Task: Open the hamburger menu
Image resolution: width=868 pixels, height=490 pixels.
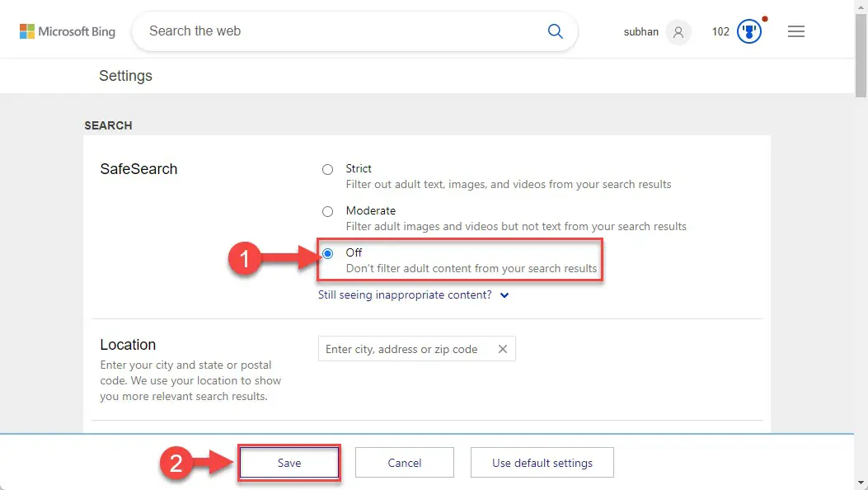Action: click(795, 31)
